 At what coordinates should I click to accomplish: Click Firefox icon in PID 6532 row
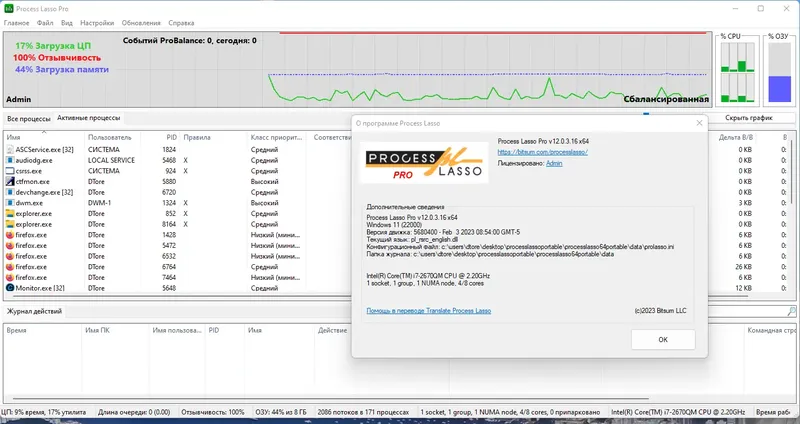pyautogui.click(x=10, y=256)
